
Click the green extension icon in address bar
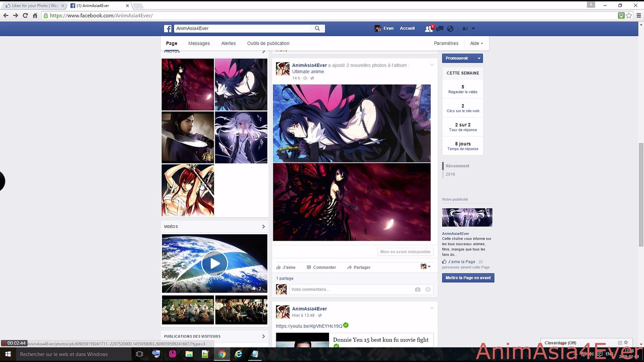(x=621, y=16)
